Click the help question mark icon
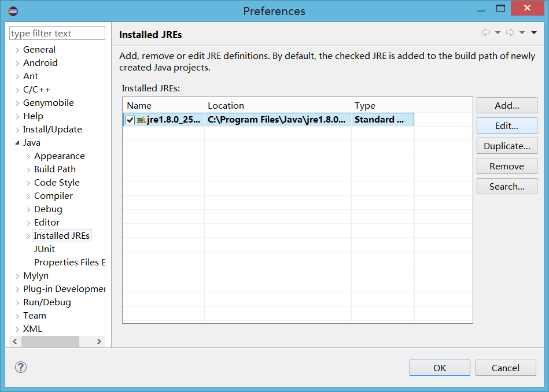 coord(21,367)
